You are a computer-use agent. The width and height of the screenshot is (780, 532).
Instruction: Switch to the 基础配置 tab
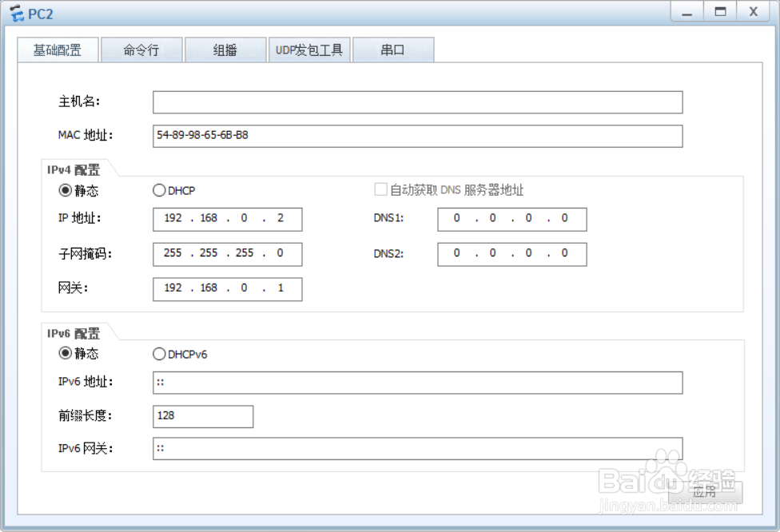pyautogui.click(x=58, y=50)
